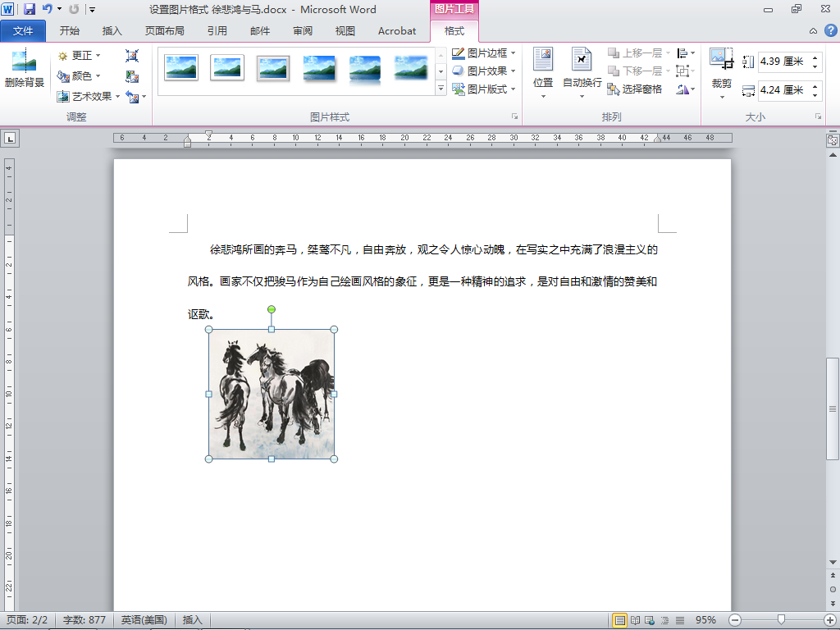Open 艺术效果 artistic effects menu
The width and height of the screenshot is (840, 630).
[89, 97]
